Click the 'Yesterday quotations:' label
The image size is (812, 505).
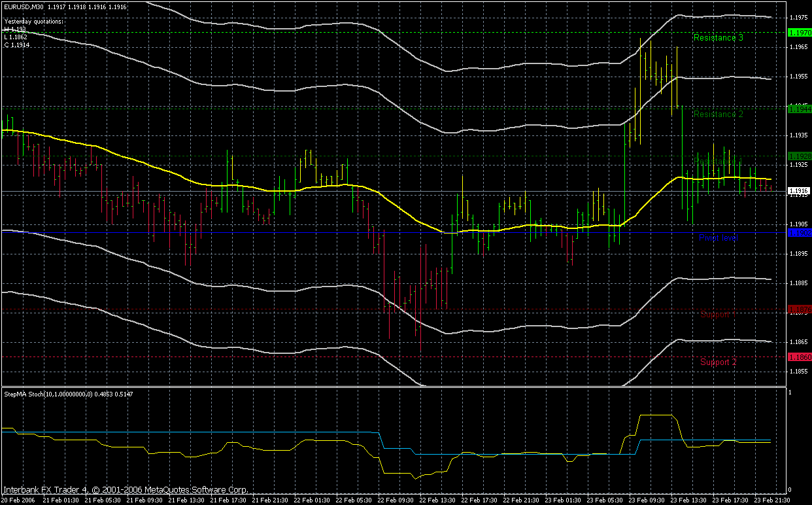[x=34, y=22]
